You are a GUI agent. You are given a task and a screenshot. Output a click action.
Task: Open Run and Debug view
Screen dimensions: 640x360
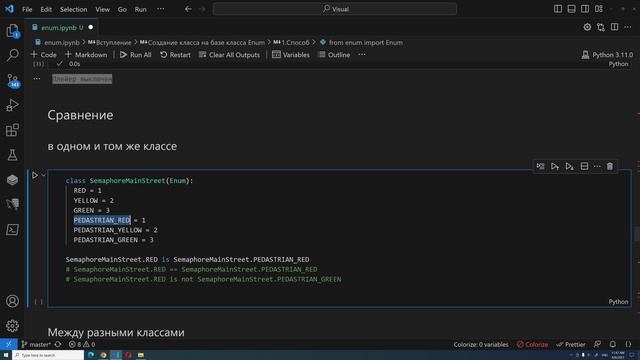[x=12, y=105]
